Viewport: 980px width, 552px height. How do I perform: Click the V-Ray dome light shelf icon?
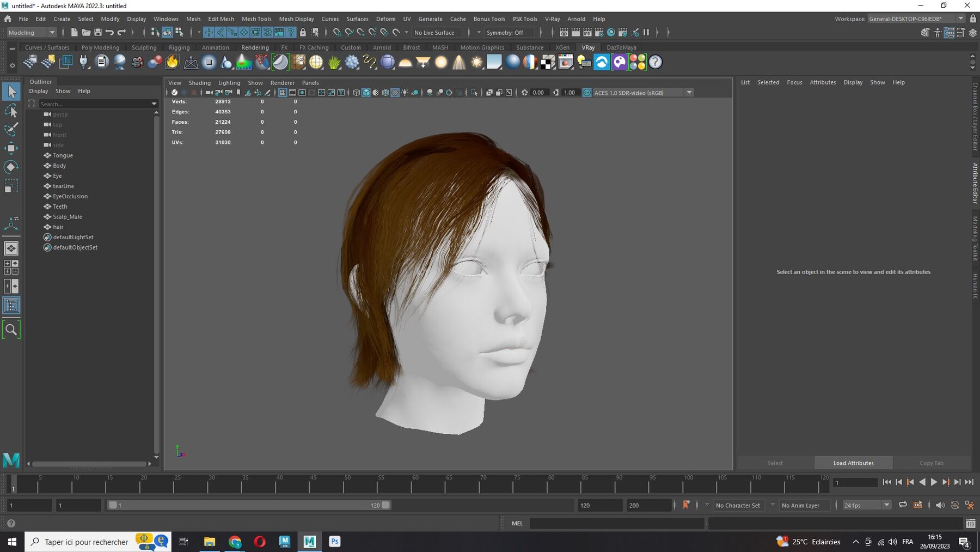406,62
